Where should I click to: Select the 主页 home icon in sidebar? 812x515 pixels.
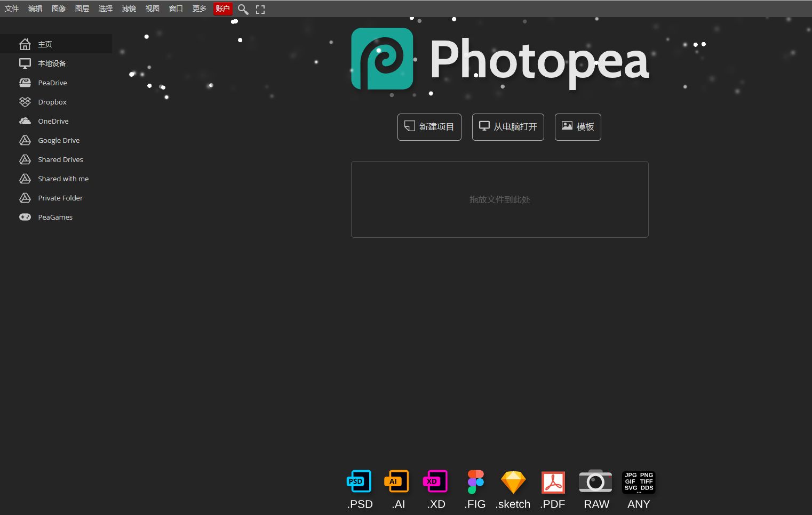click(25, 44)
